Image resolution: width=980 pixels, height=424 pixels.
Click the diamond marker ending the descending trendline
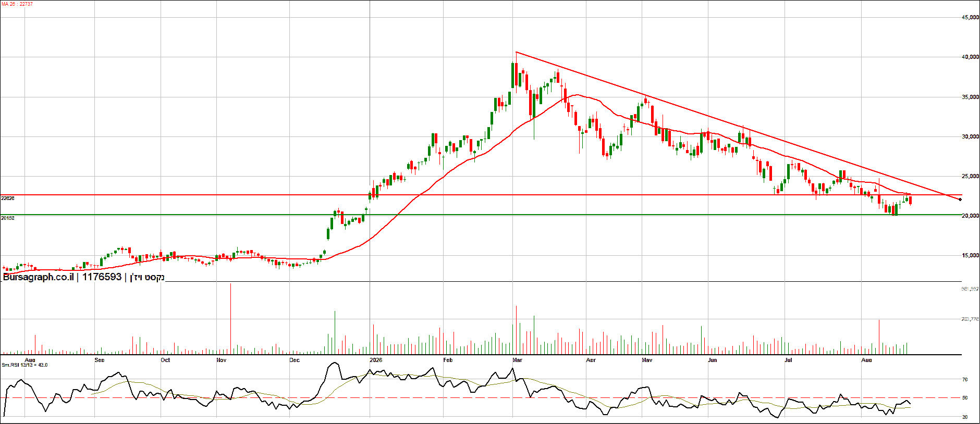(960, 199)
